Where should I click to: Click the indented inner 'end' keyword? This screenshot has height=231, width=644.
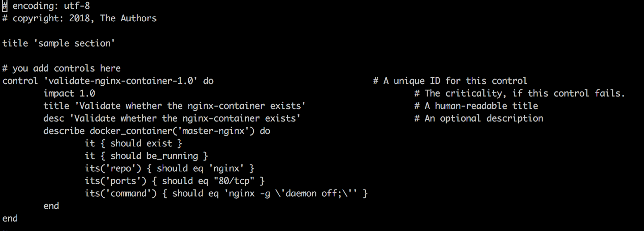(51, 206)
